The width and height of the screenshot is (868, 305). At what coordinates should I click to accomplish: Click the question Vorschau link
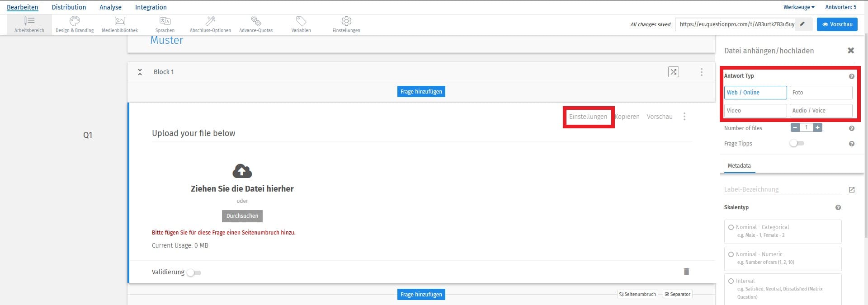click(x=660, y=117)
